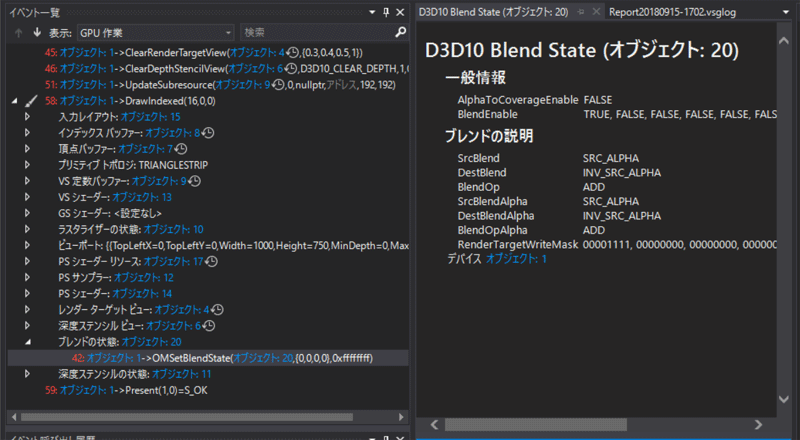Expand the VS シェーダー node
The width and height of the screenshot is (800, 440).
coord(27,197)
